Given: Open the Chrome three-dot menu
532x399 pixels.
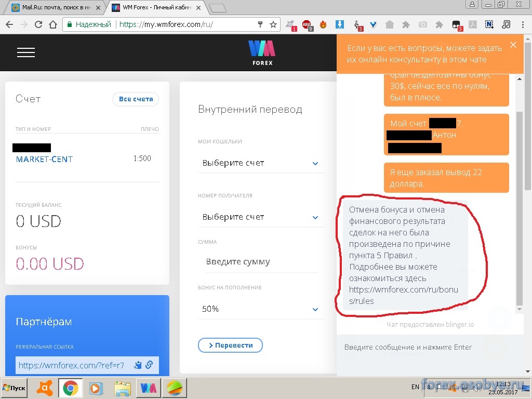Looking at the screenshot, I should point(523,24).
